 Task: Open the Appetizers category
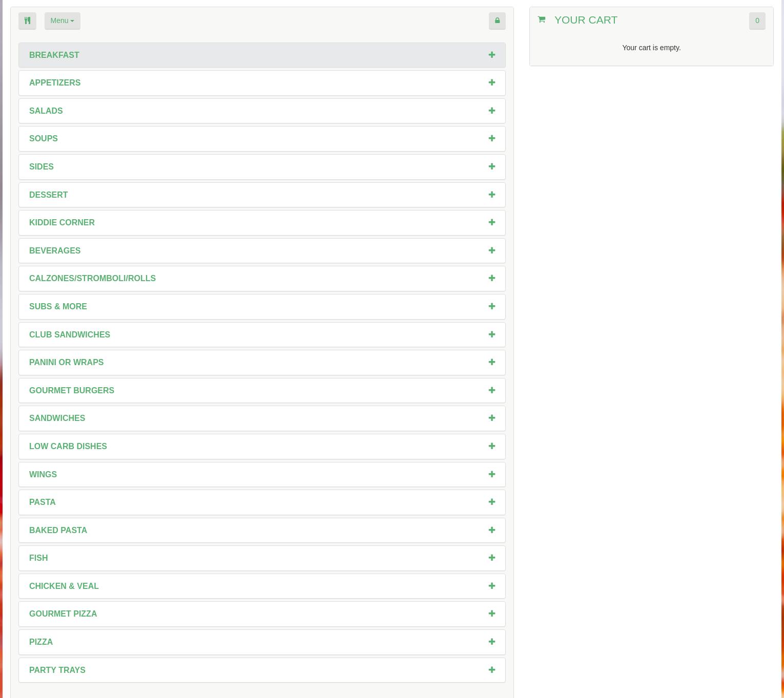(262, 83)
